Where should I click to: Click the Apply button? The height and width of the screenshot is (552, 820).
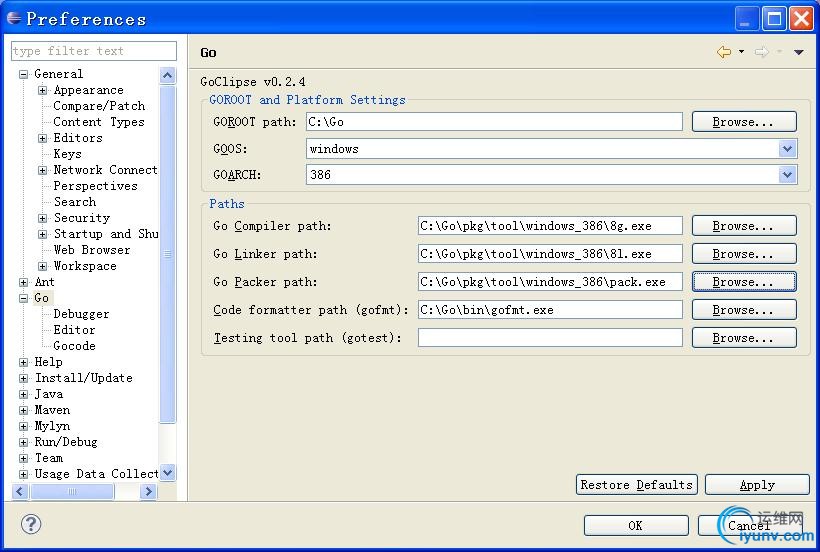click(x=757, y=485)
